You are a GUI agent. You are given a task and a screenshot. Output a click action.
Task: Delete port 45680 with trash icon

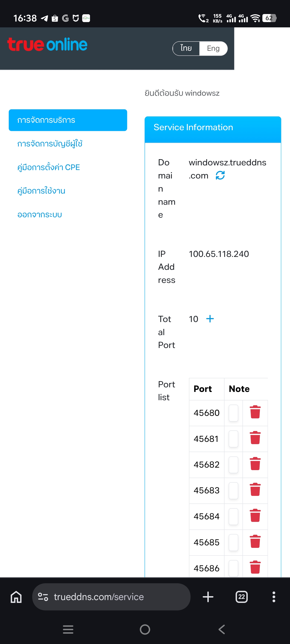pos(255,412)
